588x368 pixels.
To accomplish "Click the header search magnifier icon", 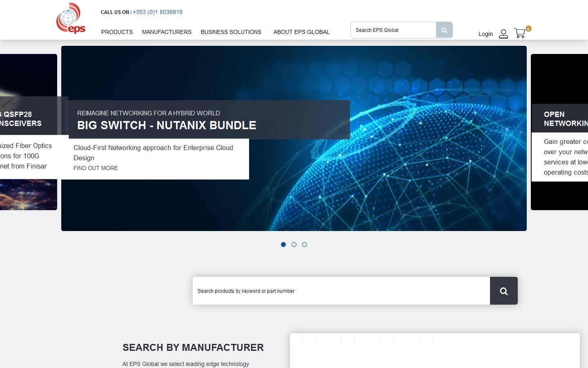I will pyautogui.click(x=444, y=30).
